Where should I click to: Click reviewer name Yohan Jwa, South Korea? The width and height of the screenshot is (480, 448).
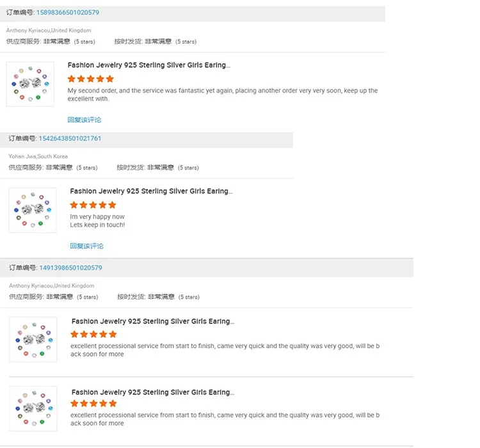pyautogui.click(x=38, y=156)
